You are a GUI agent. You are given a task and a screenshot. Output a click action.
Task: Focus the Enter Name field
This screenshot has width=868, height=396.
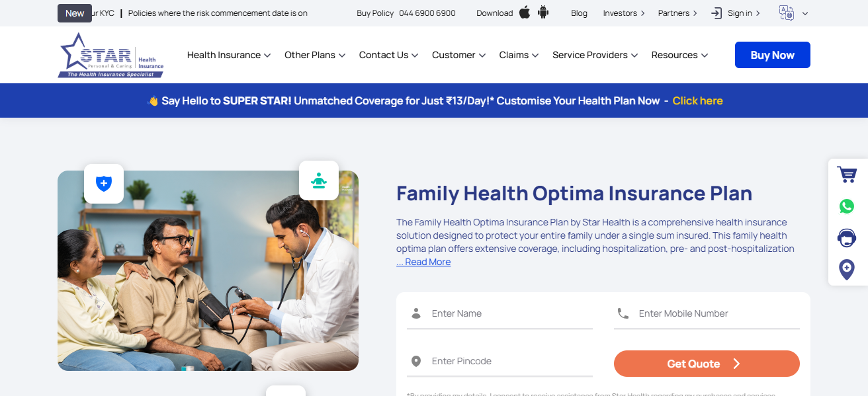(499, 314)
